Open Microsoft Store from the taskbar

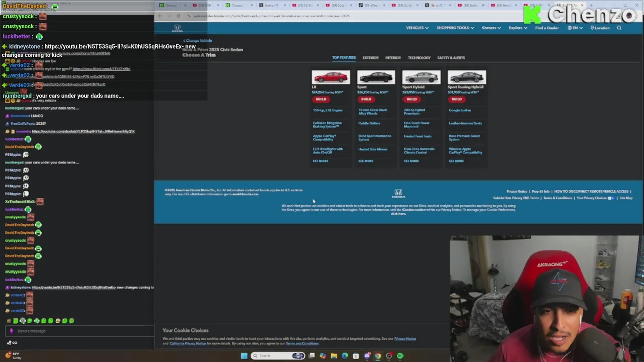coord(356,356)
